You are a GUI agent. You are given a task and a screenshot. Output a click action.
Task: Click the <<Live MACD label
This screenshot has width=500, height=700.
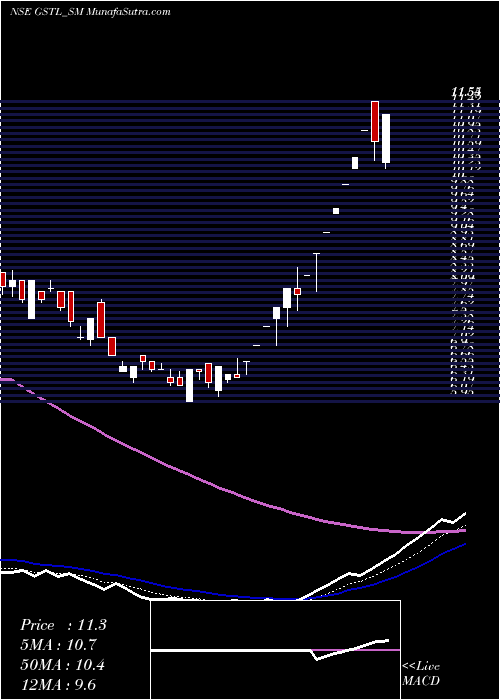[421, 674]
